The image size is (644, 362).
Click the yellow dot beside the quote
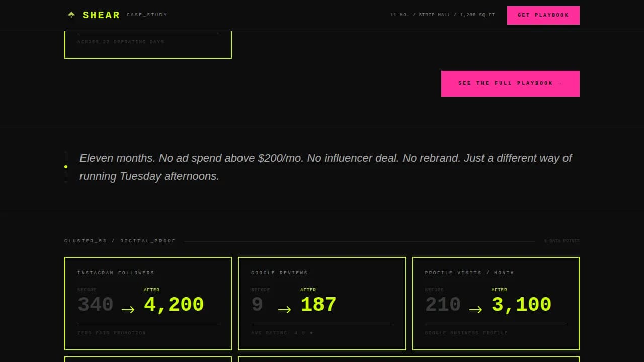click(66, 166)
